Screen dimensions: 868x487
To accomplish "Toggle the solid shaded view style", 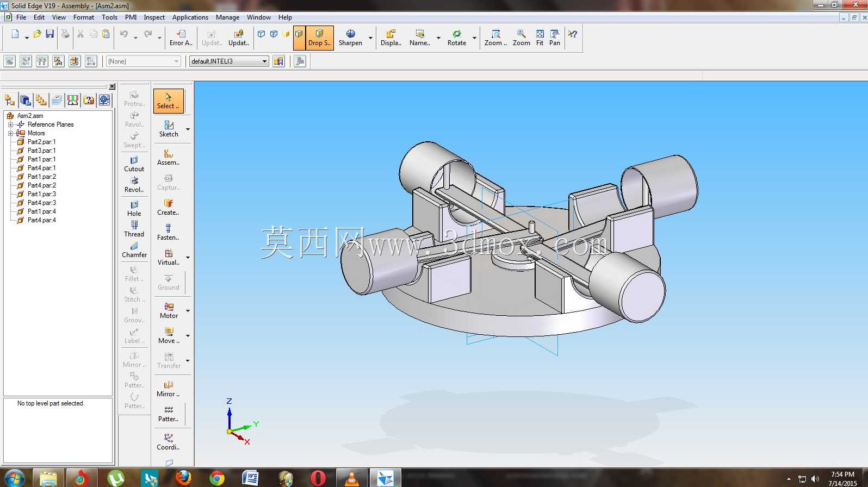I will 286,34.
